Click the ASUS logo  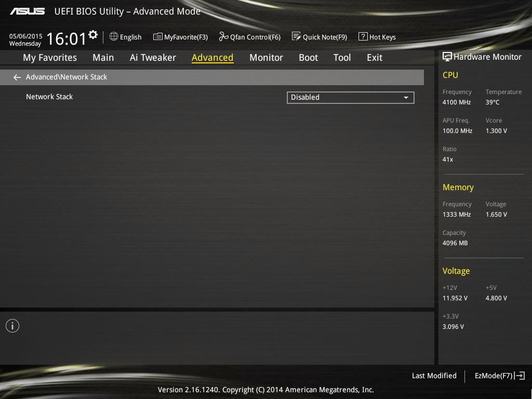tap(27, 11)
